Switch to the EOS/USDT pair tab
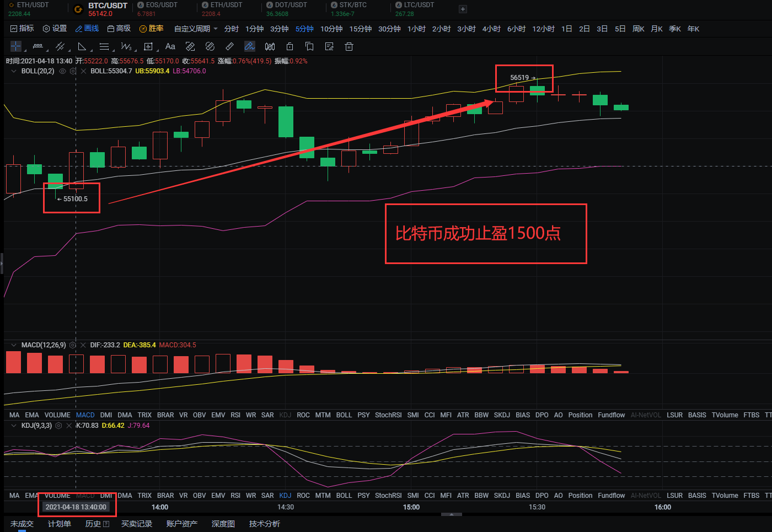The height and width of the screenshot is (532, 772). coord(157,9)
